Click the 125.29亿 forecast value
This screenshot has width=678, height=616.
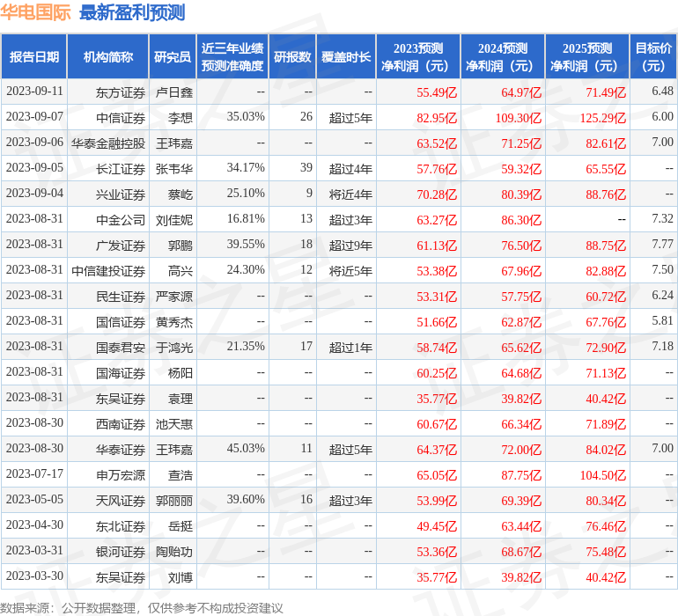603,118
